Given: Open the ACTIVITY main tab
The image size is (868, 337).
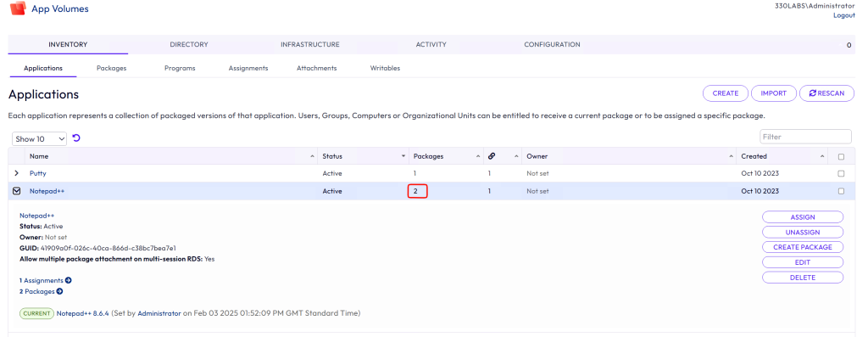Looking at the screenshot, I should 431,44.
